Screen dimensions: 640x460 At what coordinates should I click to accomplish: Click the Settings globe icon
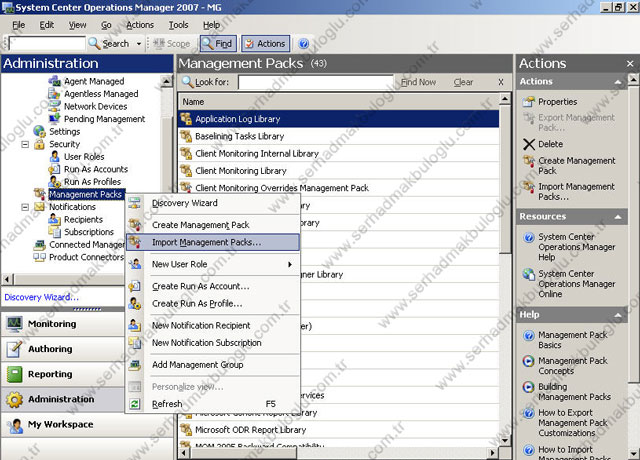40,131
